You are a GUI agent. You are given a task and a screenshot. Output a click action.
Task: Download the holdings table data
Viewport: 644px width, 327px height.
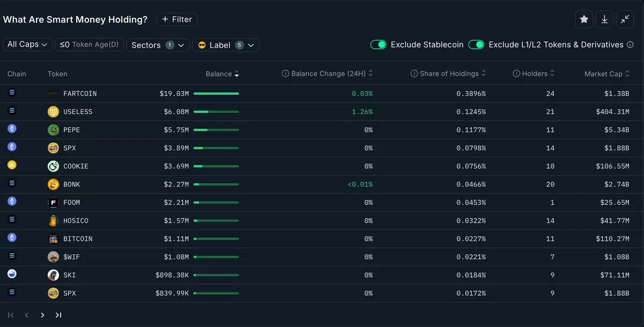(x=605, y=19)
